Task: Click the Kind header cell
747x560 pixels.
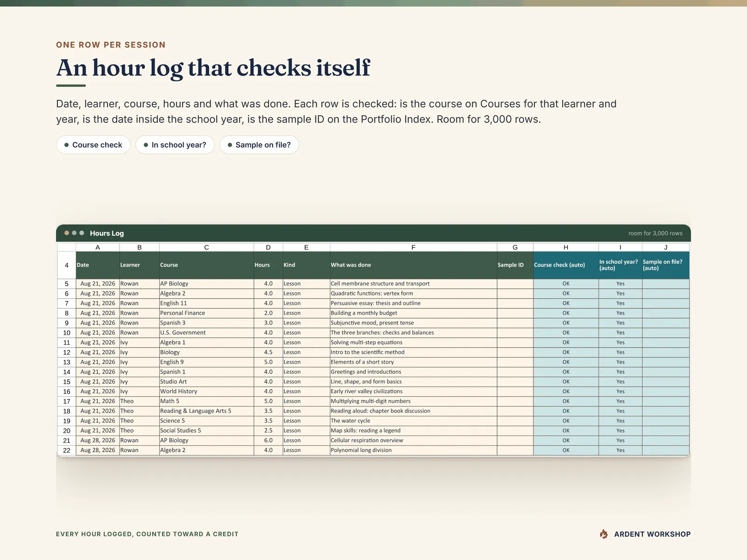Action: 306,265
